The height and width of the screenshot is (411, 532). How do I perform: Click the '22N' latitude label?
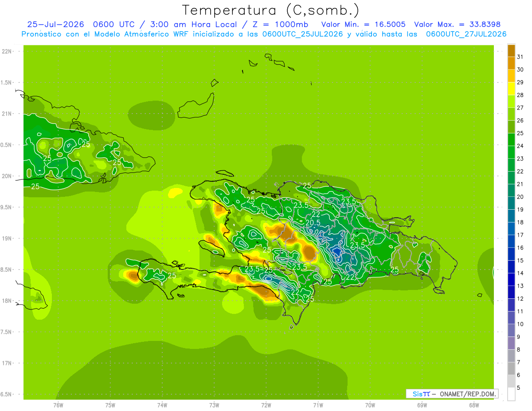click(7, 51)
